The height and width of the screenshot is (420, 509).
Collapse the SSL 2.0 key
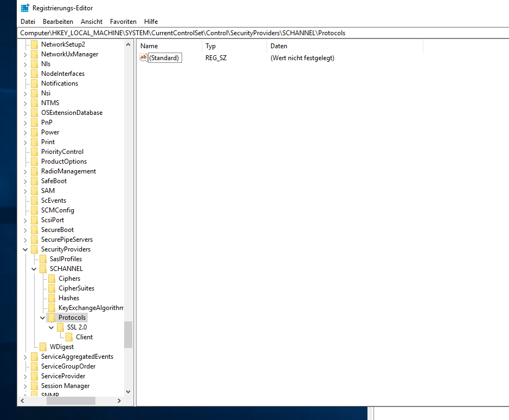[51, 327]
